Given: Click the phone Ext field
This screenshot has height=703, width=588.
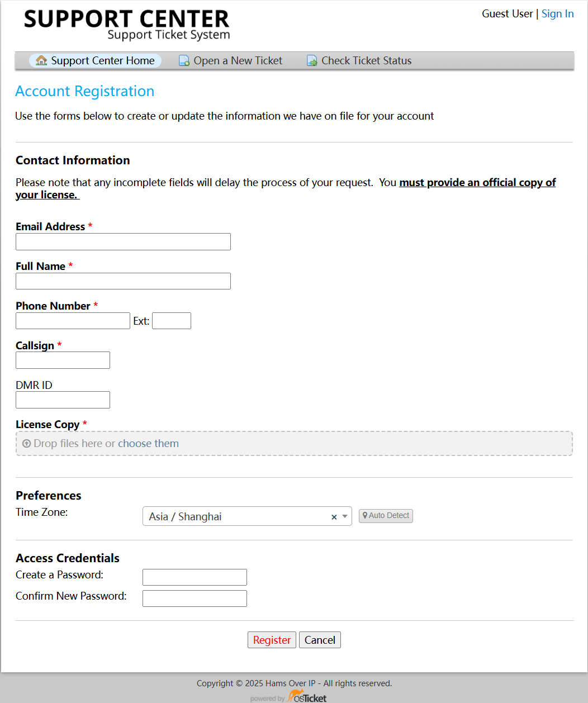Looking at the screenshot, I should tap(172, 321).
